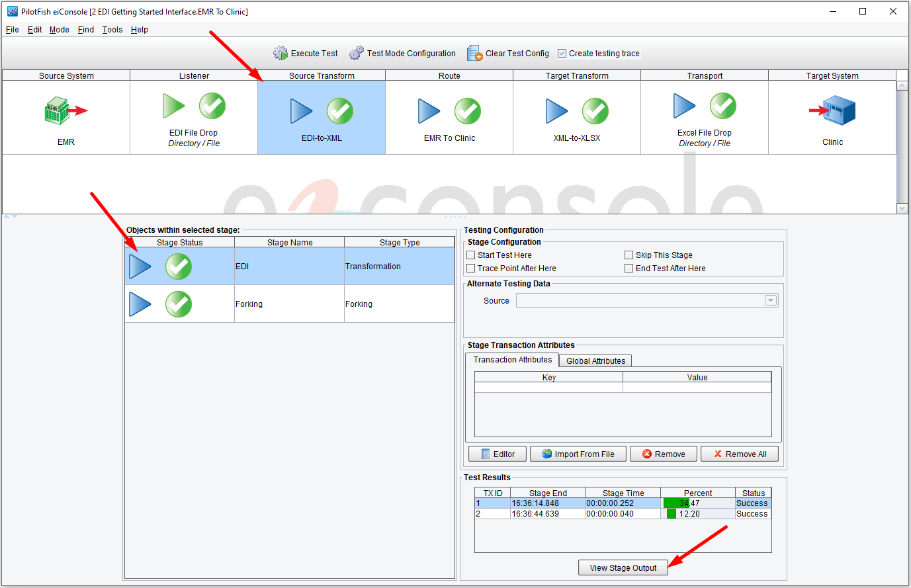
Task: Switch to Global Attributes tab
Action: coord(595,361)
